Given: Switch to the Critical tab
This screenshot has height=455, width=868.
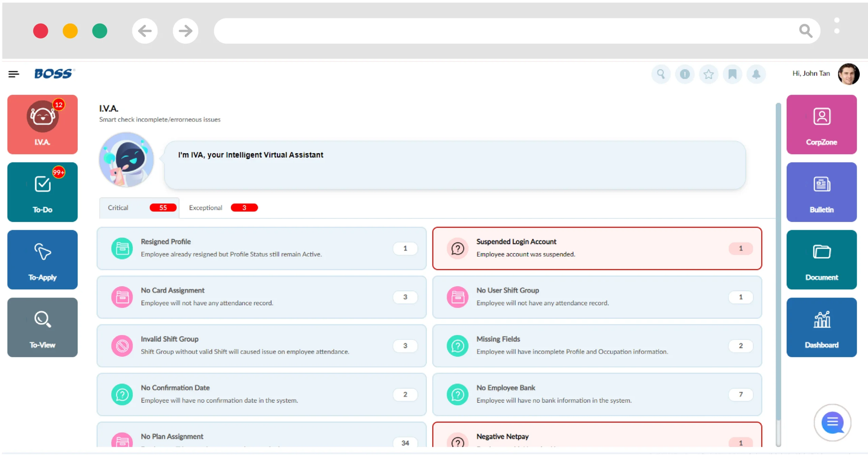Looking at the screenshot, I should click(x=139, y=208).
